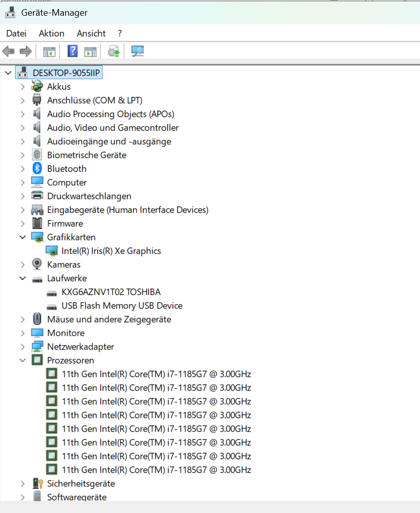This screenshot has width=420, height=513.
Task: Select the Prozessoren label
Action: (70, 360)
